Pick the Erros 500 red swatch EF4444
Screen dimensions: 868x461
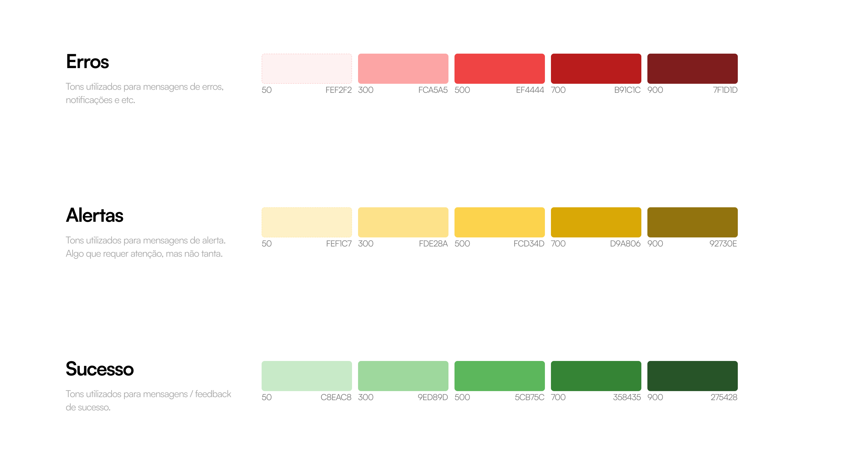(499, 68)
